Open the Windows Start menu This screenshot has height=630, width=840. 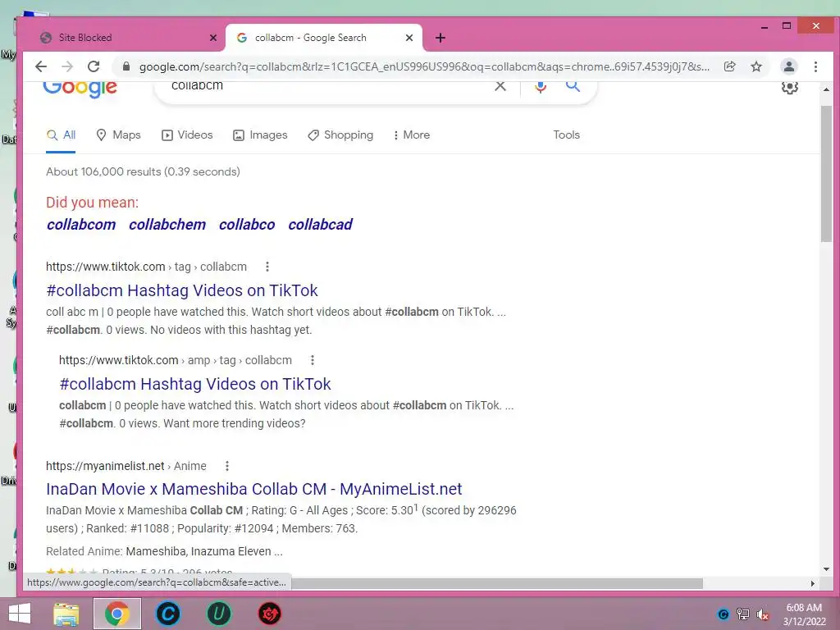[x=20, y=614]
